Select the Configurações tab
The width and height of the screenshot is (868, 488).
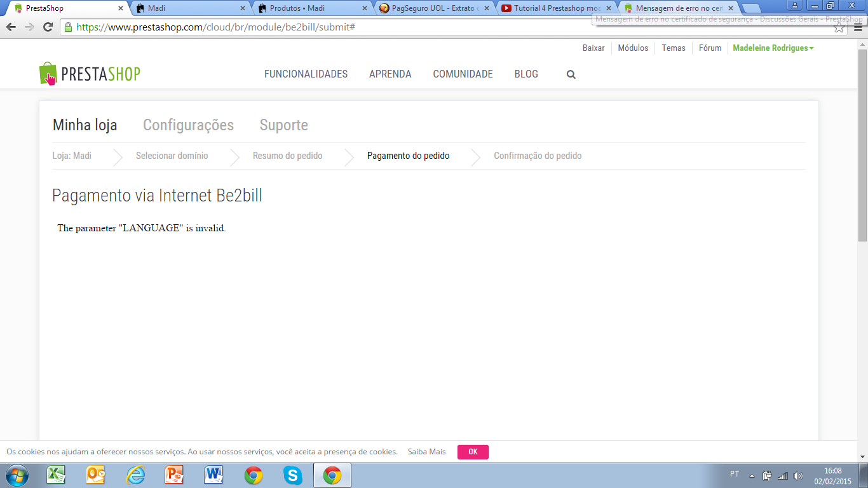pos(188,125)
